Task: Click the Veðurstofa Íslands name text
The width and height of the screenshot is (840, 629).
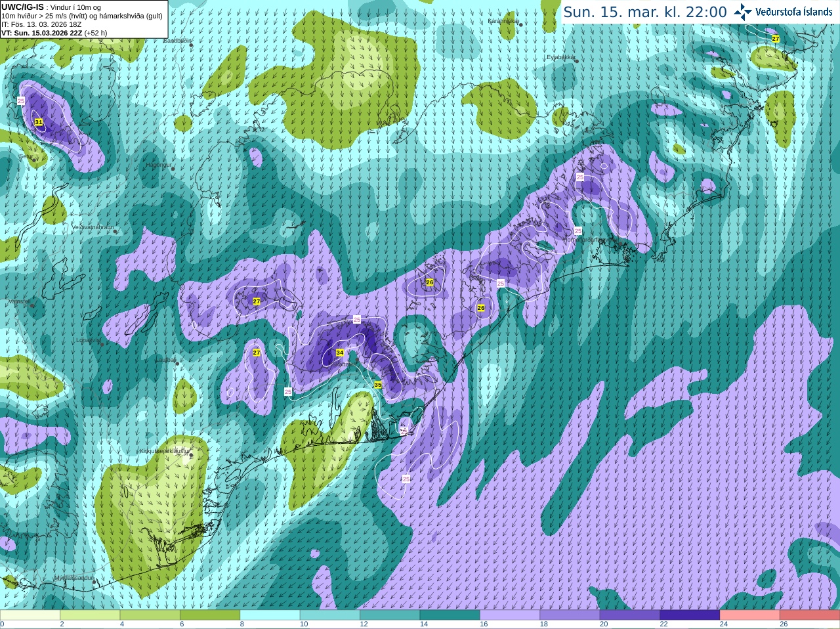Action: pyautogui.click(x=794, y=12)
